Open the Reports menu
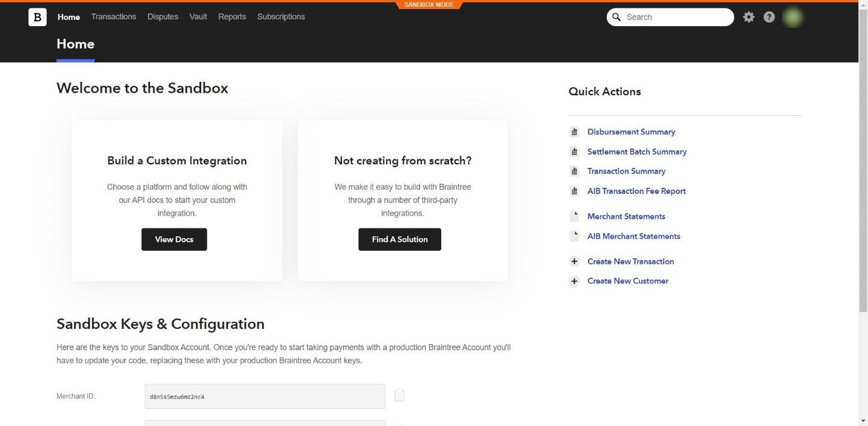Screen dimensions: 868x426 pos(232,16)
